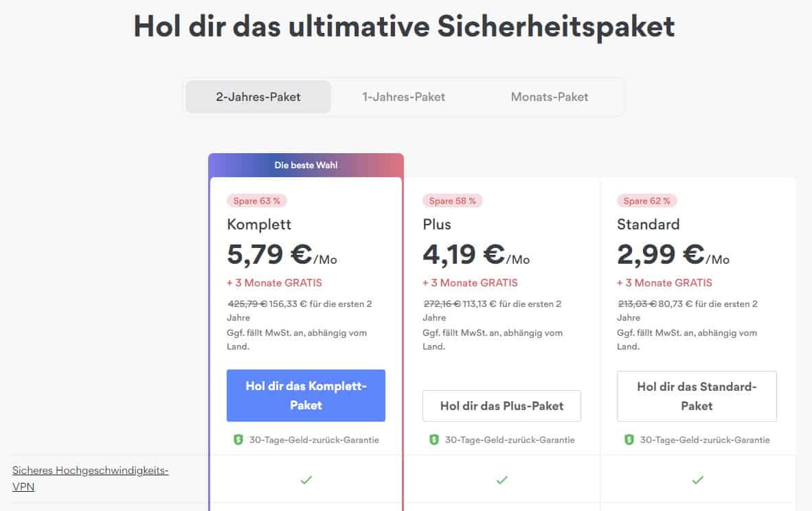The image size is (812, 511).
Task: Click the green shield icon under Standard
Action: [629, 440]
